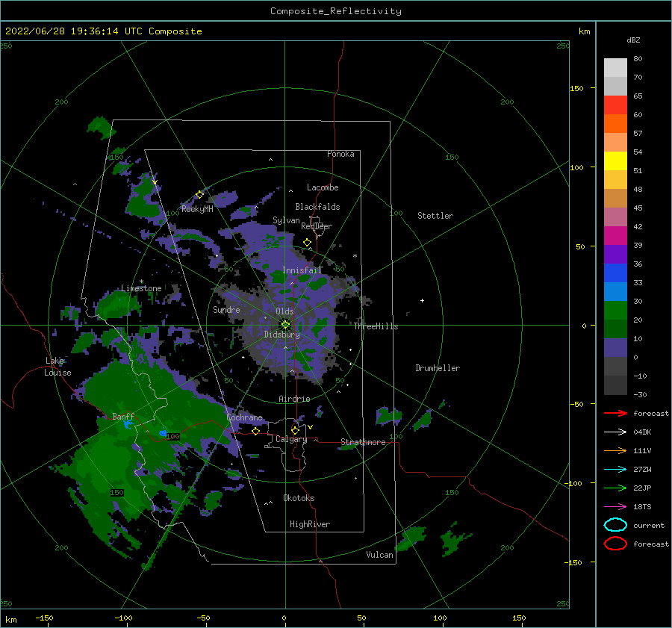This screenshot has height=628, width=672.
Task: Click the 33 dBZ blue color swatch
Action: [615, 273]
